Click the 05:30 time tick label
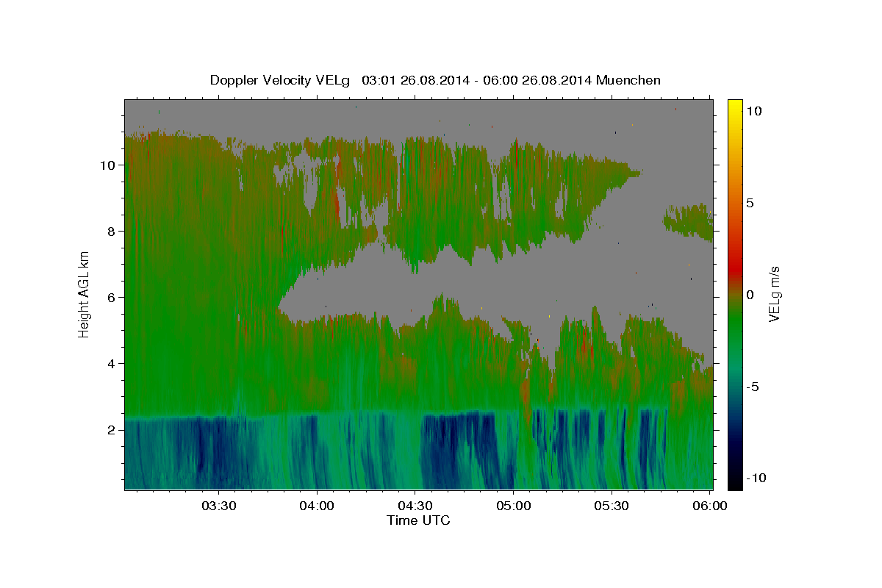 coord(612,506)
